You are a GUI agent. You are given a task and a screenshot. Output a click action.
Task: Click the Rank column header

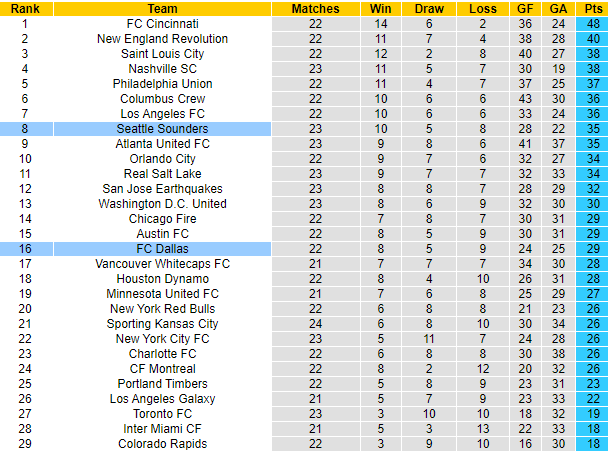[24, 8]
